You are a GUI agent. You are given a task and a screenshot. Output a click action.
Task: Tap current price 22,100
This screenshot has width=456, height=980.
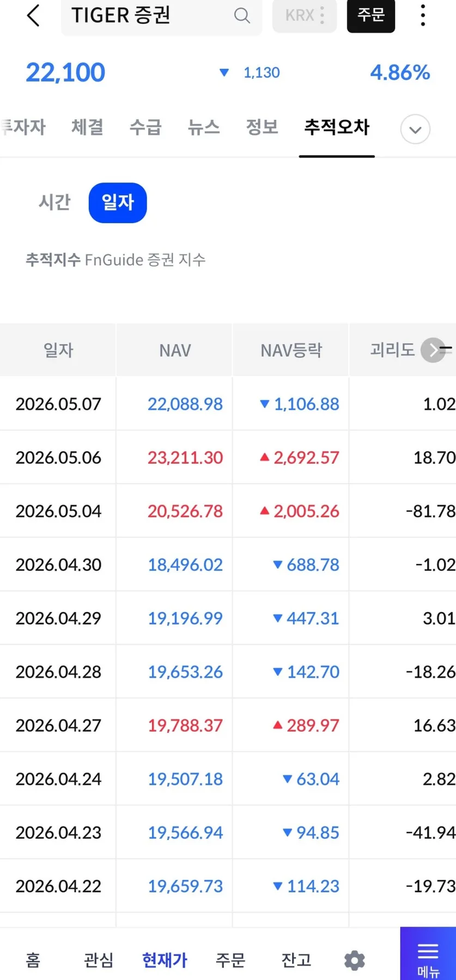(65, 72)
